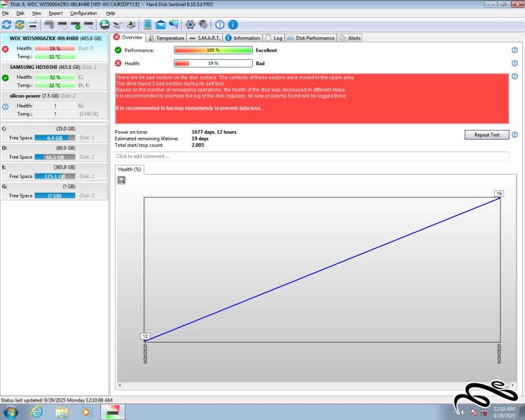Click the Health 19% bar in Overview
This screenshot has height=420, width=525.
(213, 63)
